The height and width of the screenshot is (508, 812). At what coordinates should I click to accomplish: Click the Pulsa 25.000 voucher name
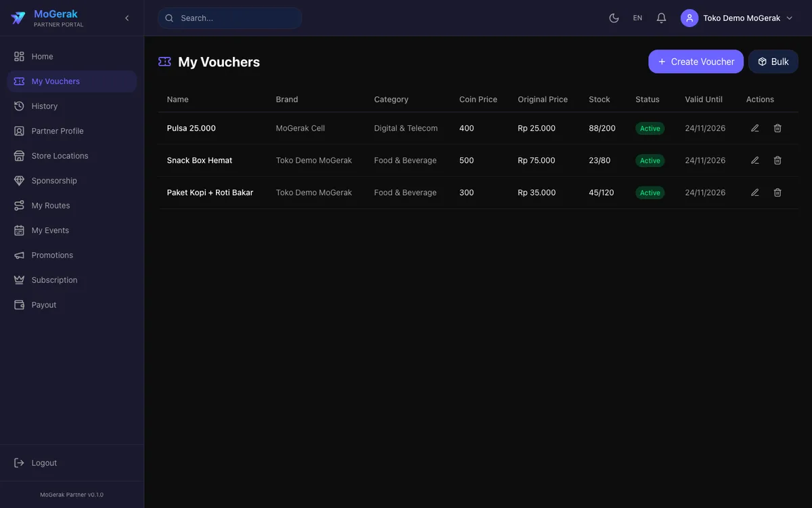[191, 128]
